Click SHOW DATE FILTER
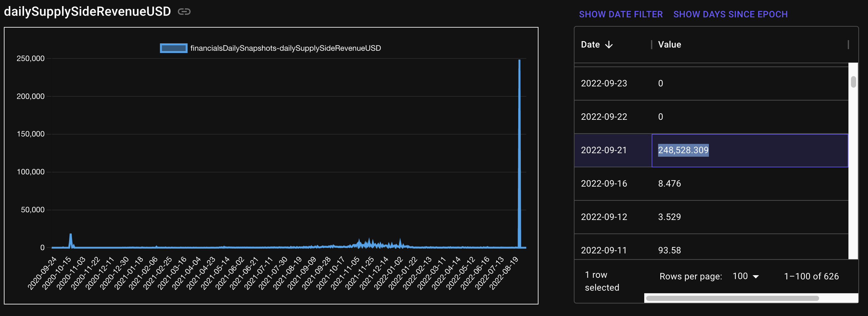Screen dimensions: 868x316 click(621, 14)
